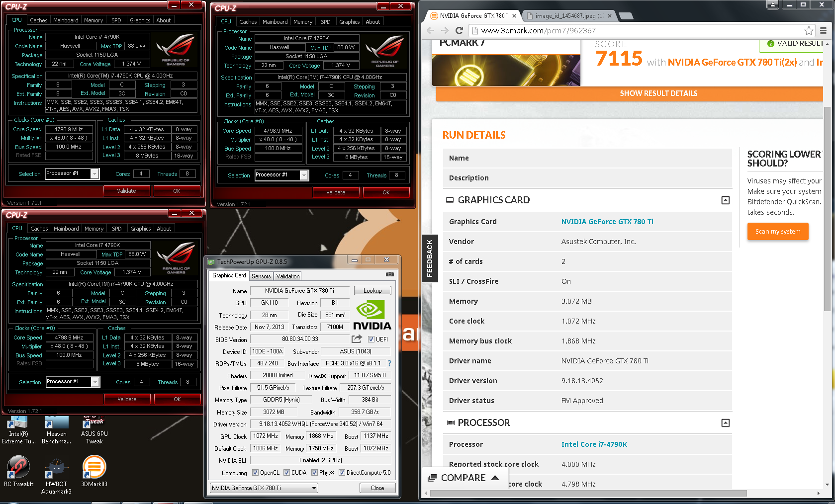This screenshot has height=504, width=835.
Task: Open SPD tab in top-left CPU-Z window
Action: coord(116,20)
